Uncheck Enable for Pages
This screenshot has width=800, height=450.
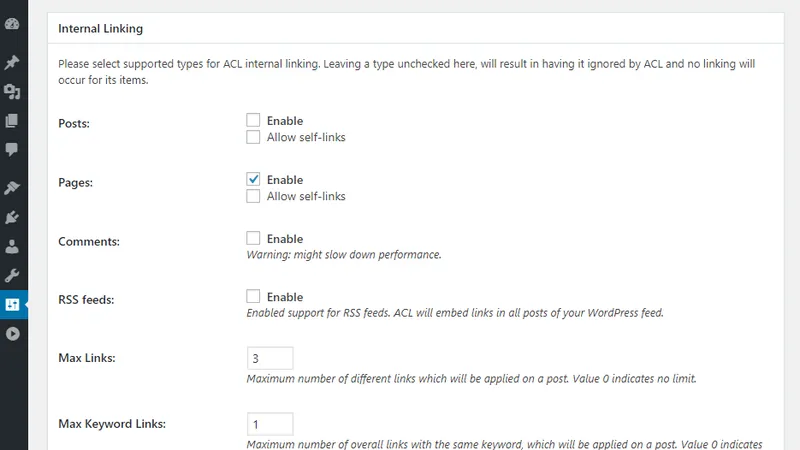pos(253,179)
